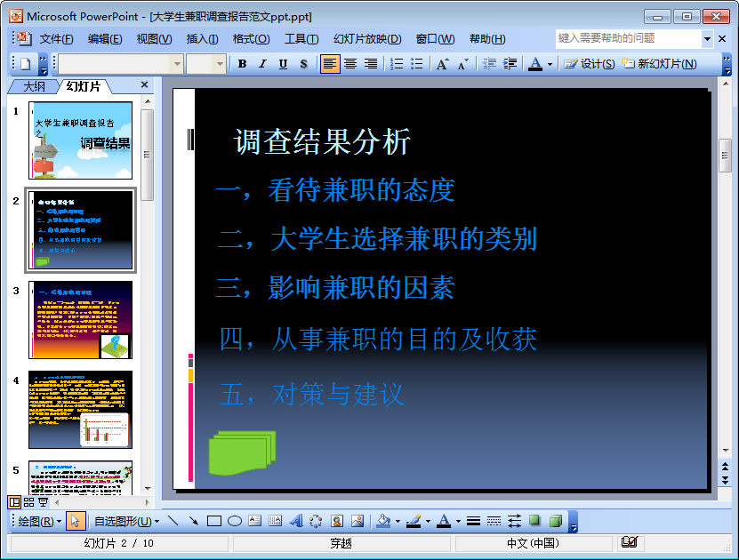Switch to Slide Sorter view icon
739x560 pixels.
pyautogui.click(x=28, y=502)
